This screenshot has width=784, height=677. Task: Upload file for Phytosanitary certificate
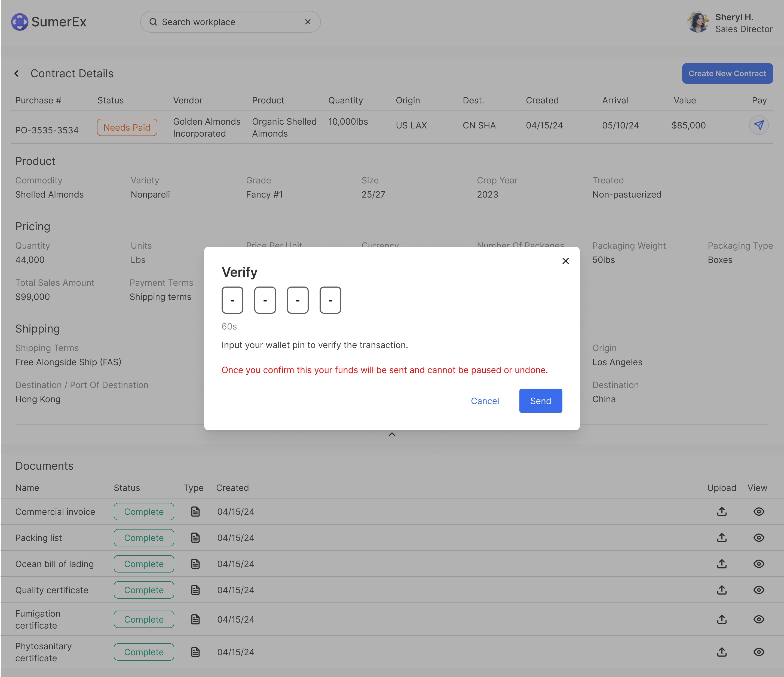[722, 652]
